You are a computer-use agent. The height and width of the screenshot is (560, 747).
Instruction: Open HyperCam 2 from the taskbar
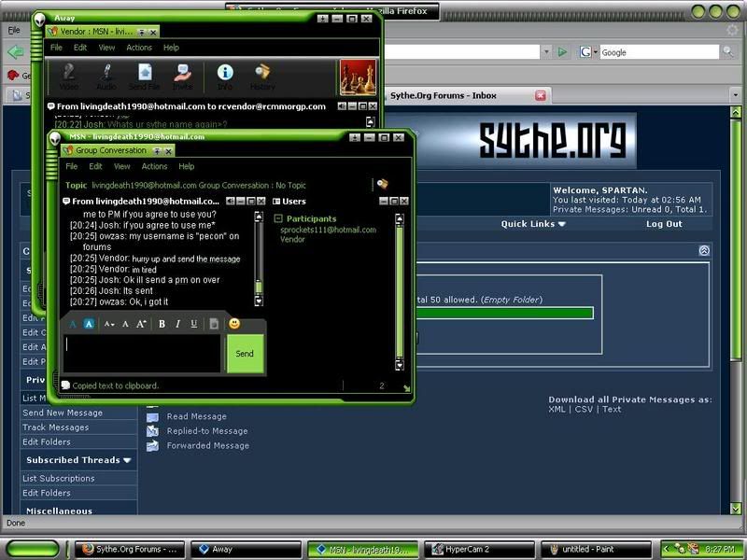pyautogui.click(x=479, y=550)
